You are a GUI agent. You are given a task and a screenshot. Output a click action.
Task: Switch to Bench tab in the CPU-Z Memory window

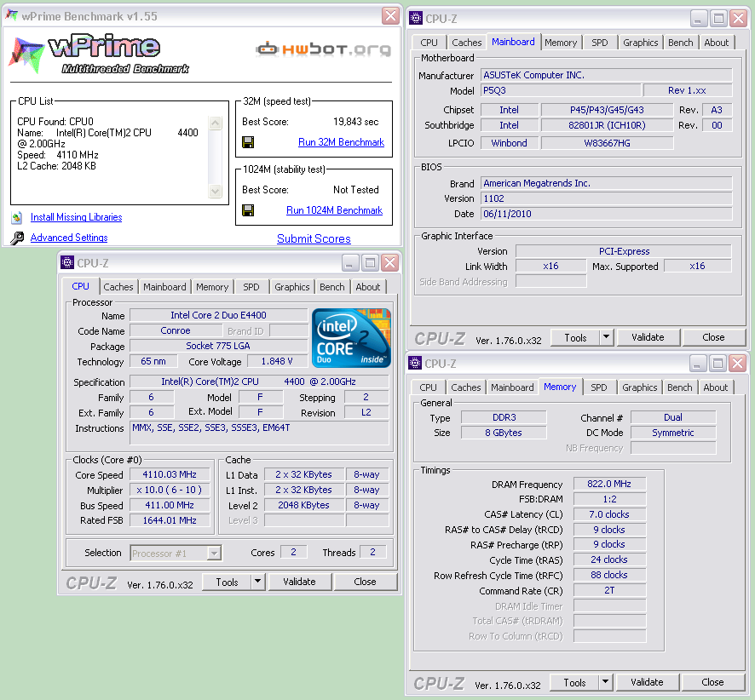point(679,387)
